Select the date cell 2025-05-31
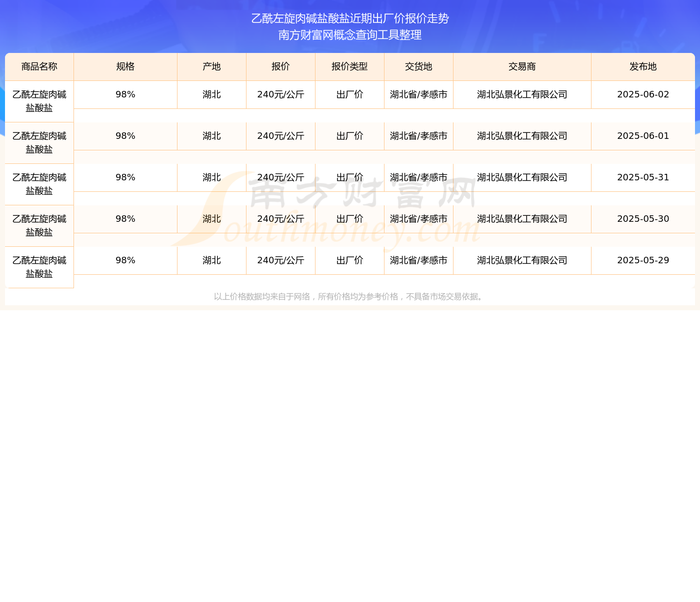Image resolution: width=700 pixels, height=602 pixels. 643,177
